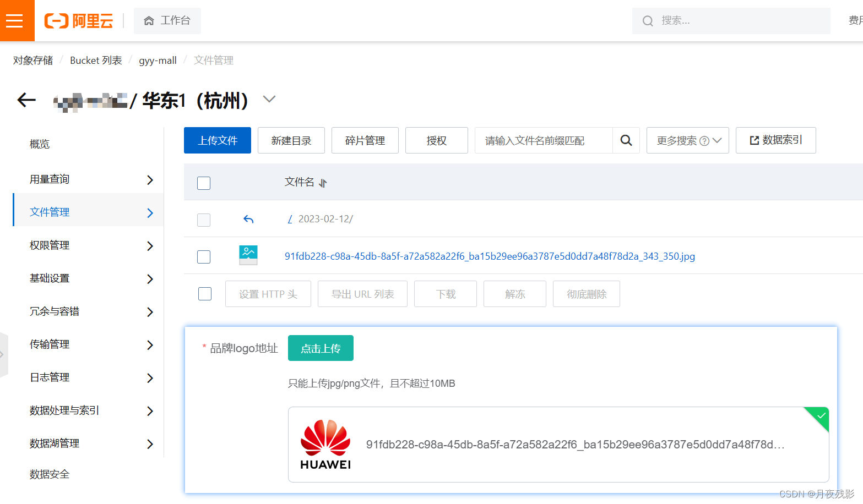This screenshot has height=504, width=863.
Task: Toggle the checkbox beside 设置 HTTP 头
Action: click(x=205, y=294)
